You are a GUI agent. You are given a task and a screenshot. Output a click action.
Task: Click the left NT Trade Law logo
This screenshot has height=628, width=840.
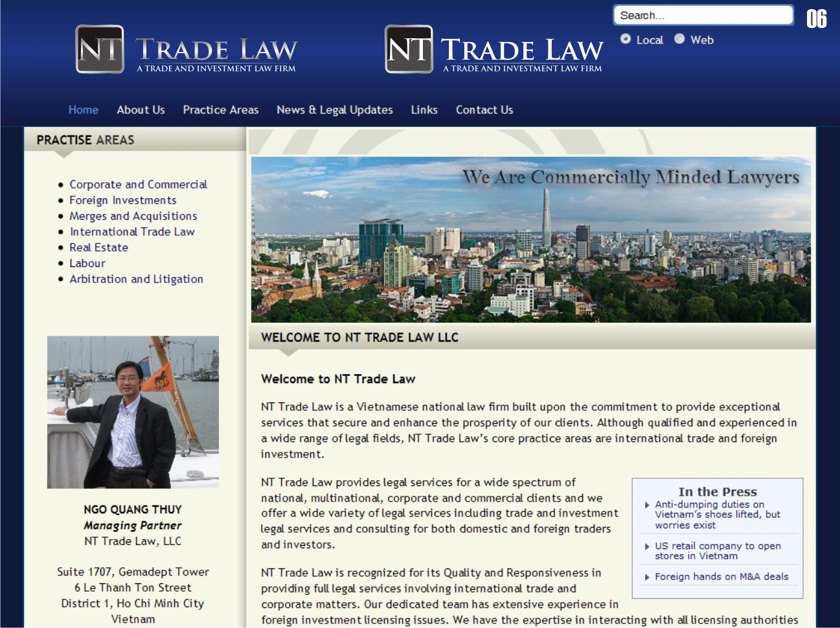pyautogui.click(x=186, y=50)
